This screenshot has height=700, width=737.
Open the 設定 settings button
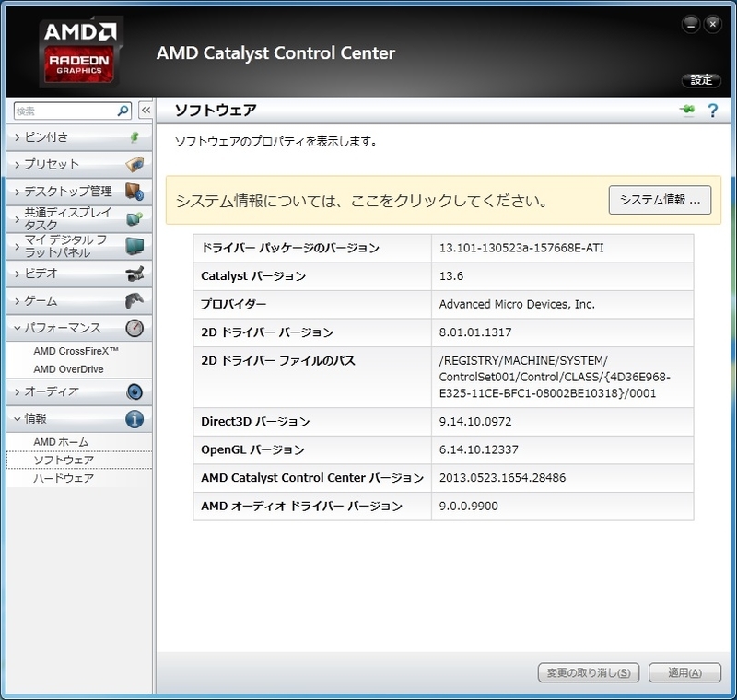coord(701,80)
